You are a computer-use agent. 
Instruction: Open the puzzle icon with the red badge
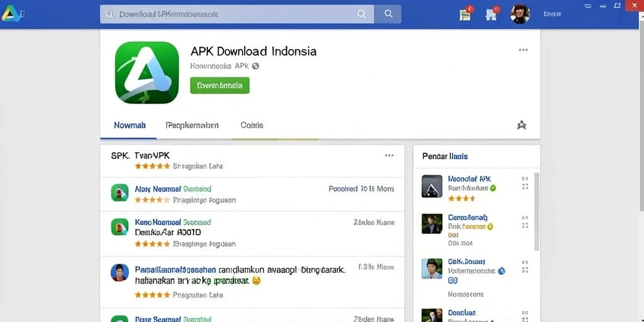click(x=492, y=14)
